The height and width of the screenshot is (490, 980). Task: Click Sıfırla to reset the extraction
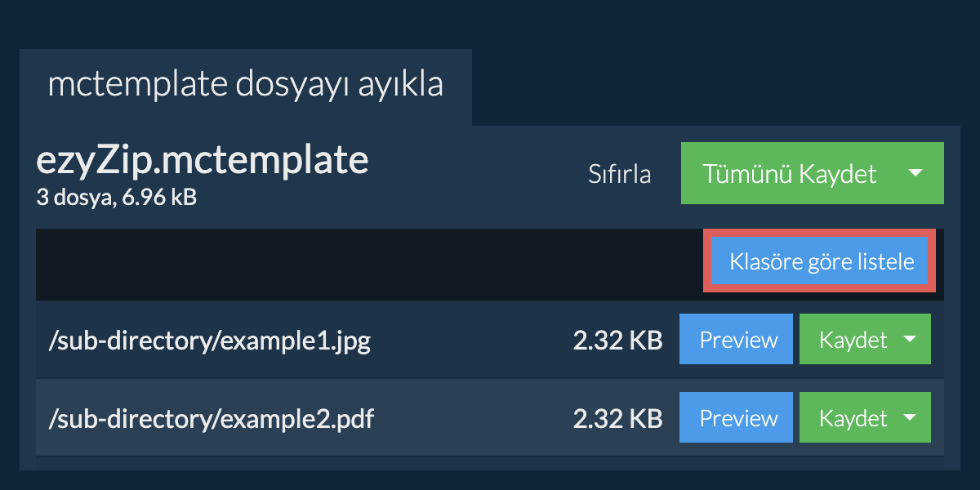click(620, 174)
